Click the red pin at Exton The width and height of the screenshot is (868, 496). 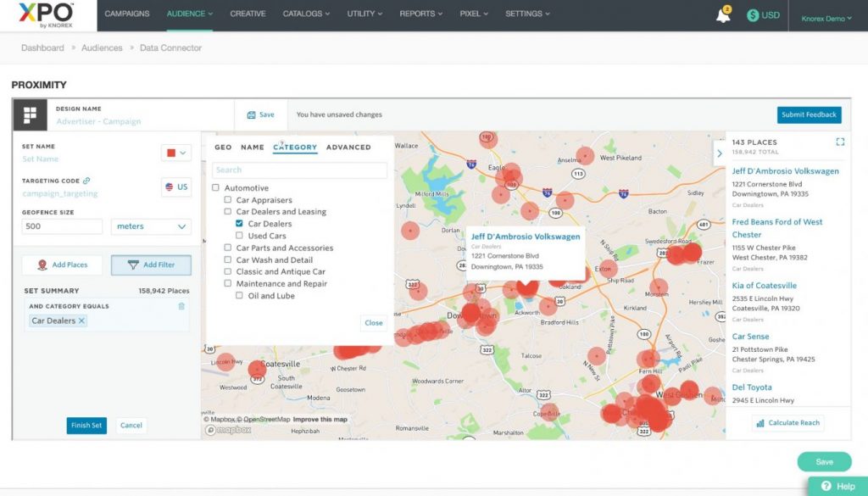(607, 269)
